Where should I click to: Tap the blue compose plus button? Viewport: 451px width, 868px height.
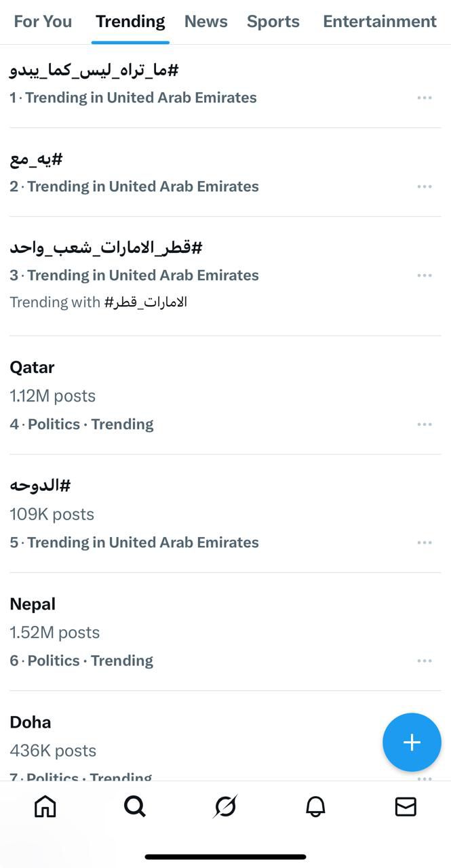pos(412,742)
